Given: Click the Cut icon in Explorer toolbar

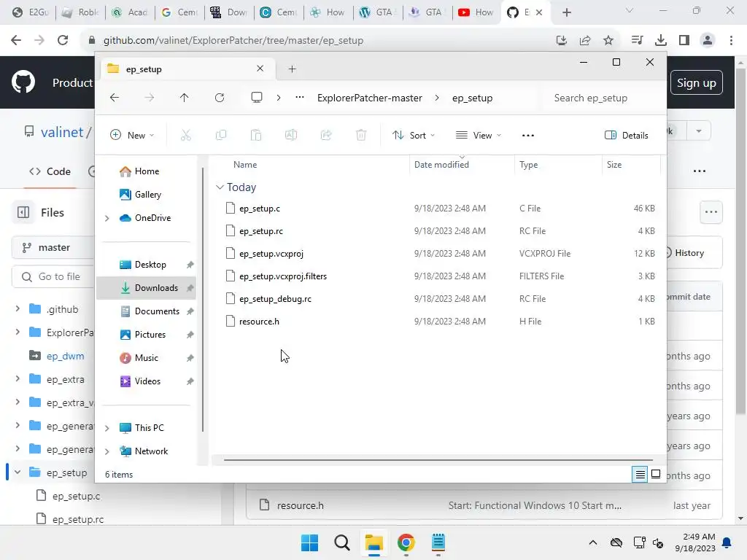Looking at the screenshot, I should point(186,135).
